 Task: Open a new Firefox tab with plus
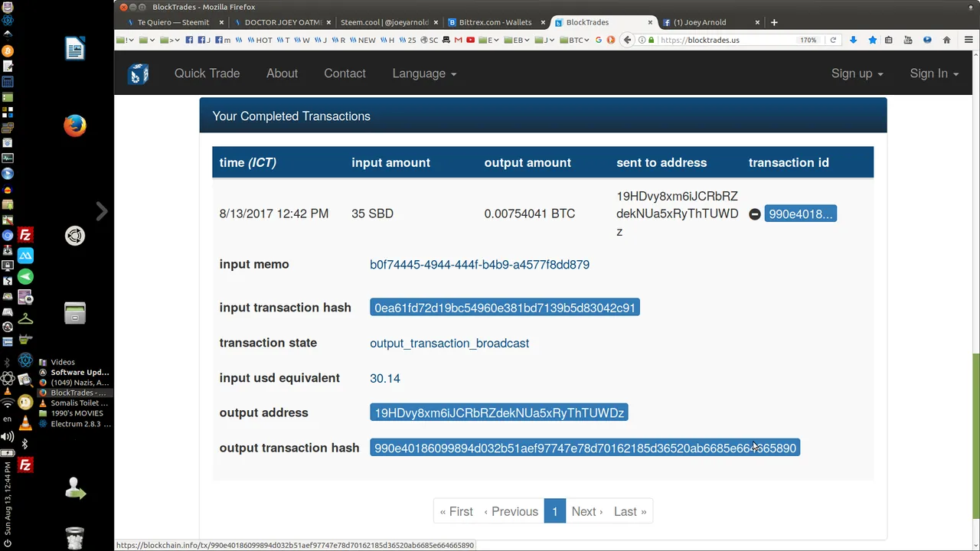pos(774,22)
